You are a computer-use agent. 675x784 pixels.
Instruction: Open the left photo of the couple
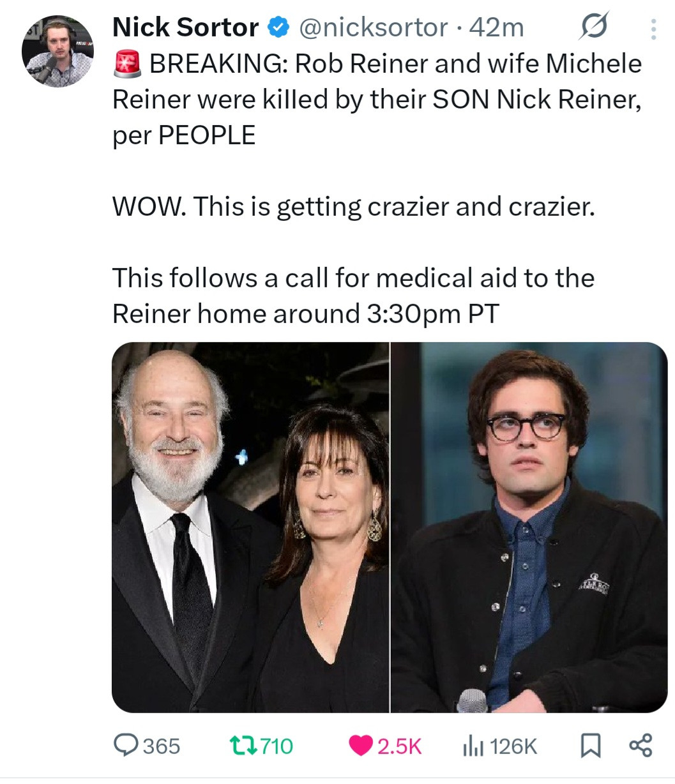point(250,527)
